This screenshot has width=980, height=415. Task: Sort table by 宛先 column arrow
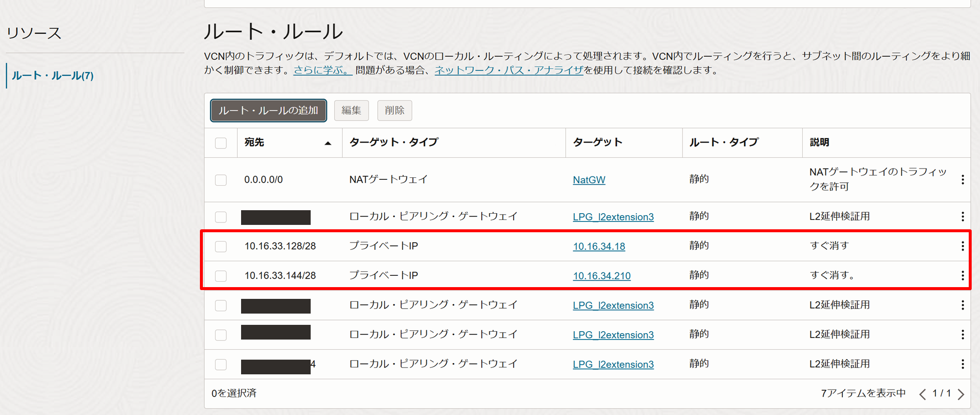point(328,143)
